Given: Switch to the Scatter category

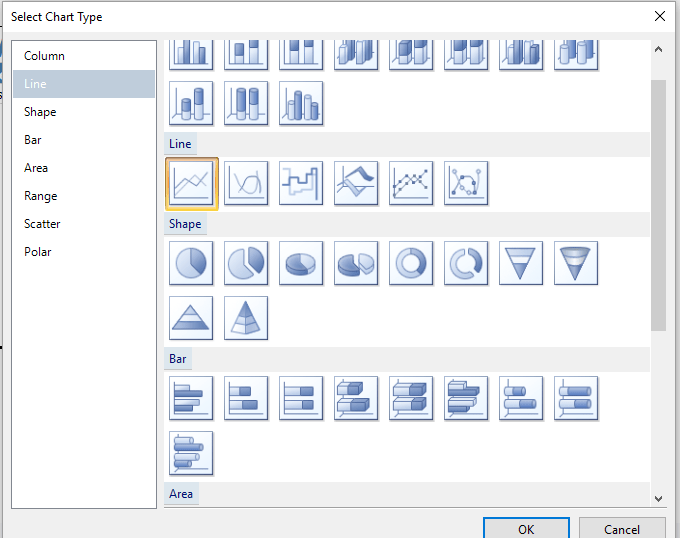Looking at the screenshot, I should coord(42,224).
